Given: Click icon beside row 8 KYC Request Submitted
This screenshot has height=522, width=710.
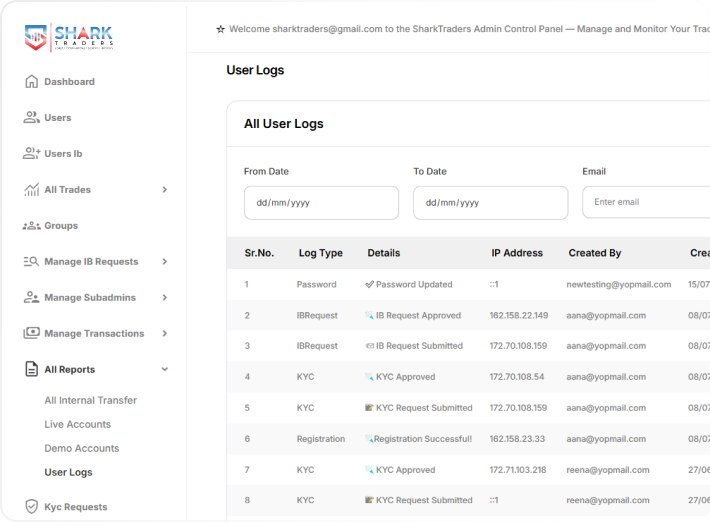Looking at the screenshot, I should tap(369, 500).
